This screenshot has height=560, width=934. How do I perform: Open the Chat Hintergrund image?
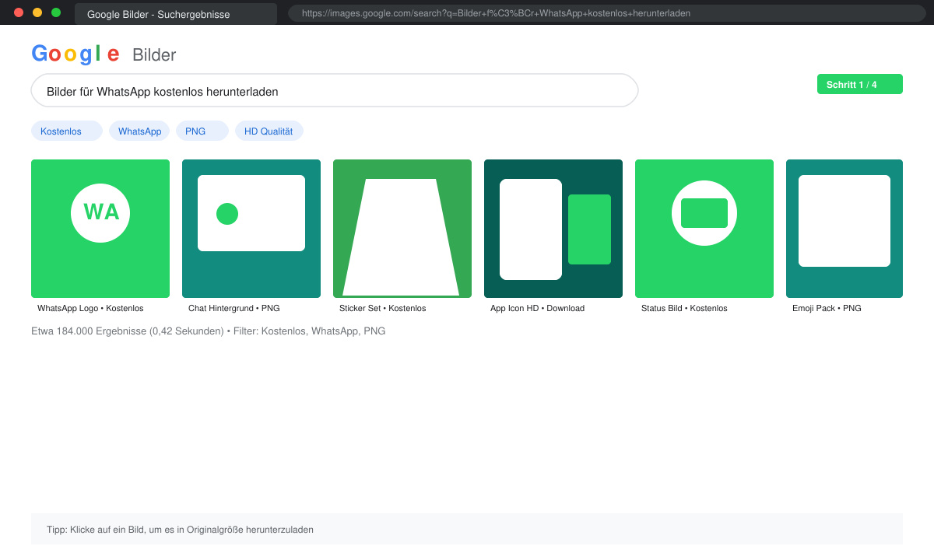pos(251,229)
